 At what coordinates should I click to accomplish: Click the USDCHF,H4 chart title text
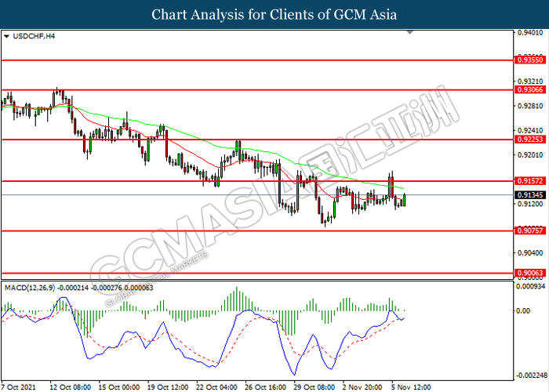(34, 36)
